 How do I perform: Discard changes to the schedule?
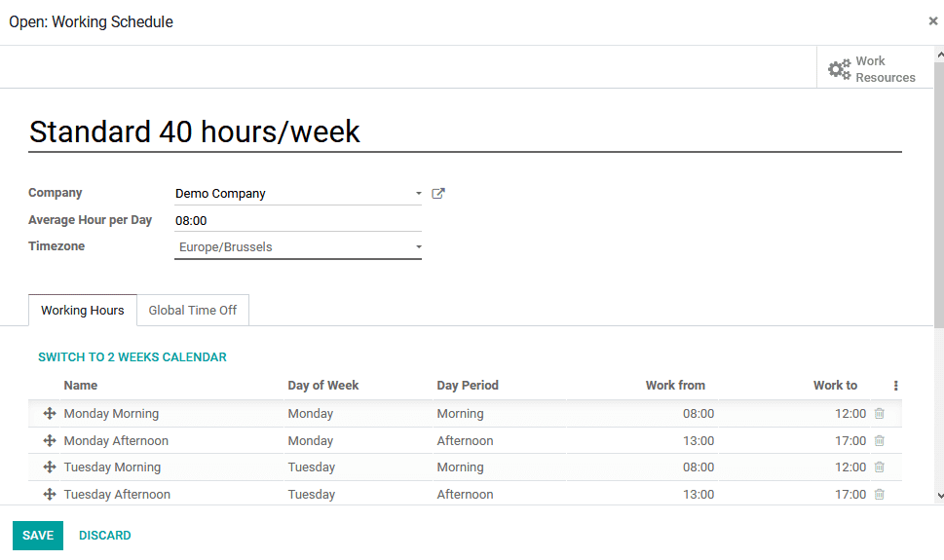[105, 536]
